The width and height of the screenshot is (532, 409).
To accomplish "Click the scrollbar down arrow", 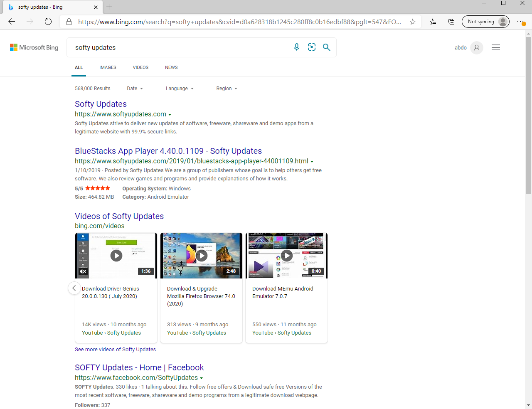I will [x=528, y=405].
